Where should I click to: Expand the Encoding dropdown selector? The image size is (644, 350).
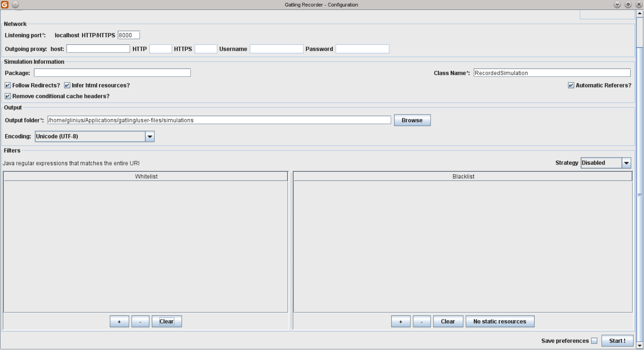pos(150,136)
